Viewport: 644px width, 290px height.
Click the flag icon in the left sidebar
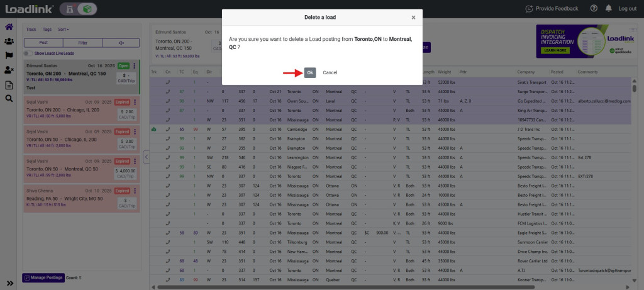pyautogui.click(x=9, y=55)
